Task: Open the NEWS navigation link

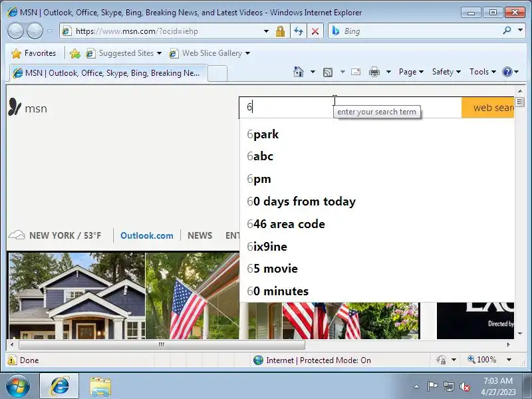Action: tap(200, 235)
